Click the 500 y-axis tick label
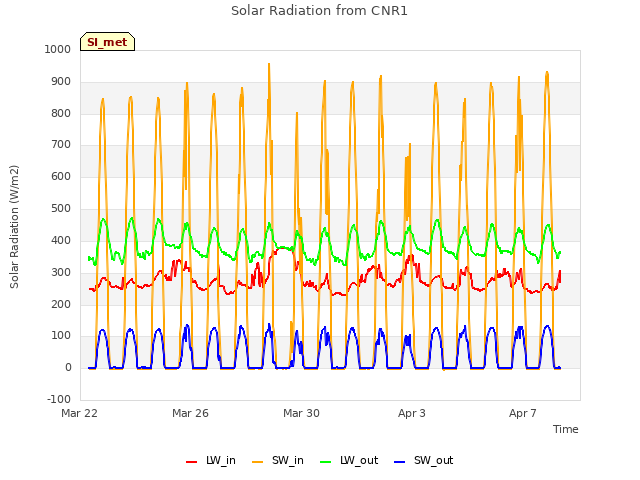640x480 pixels. [x=61, y=209]
